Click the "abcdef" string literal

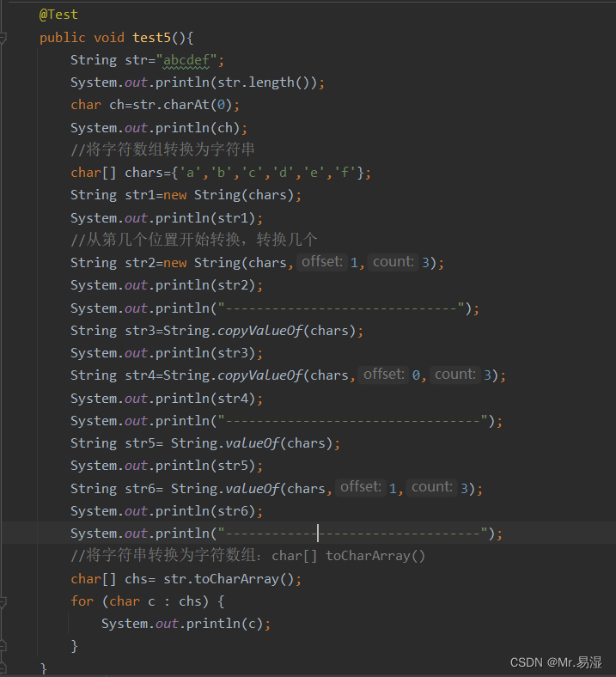(186, 60)
